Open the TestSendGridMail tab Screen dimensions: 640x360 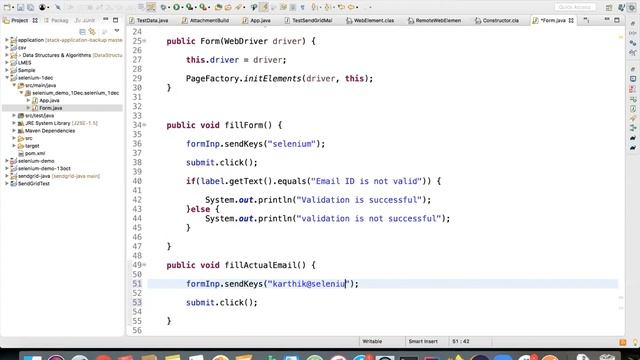[308, 20]
